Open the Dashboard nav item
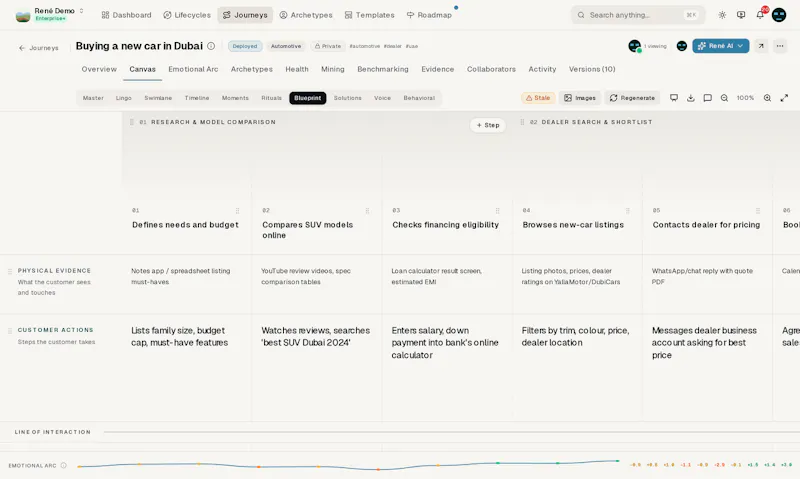 [127, 15]
